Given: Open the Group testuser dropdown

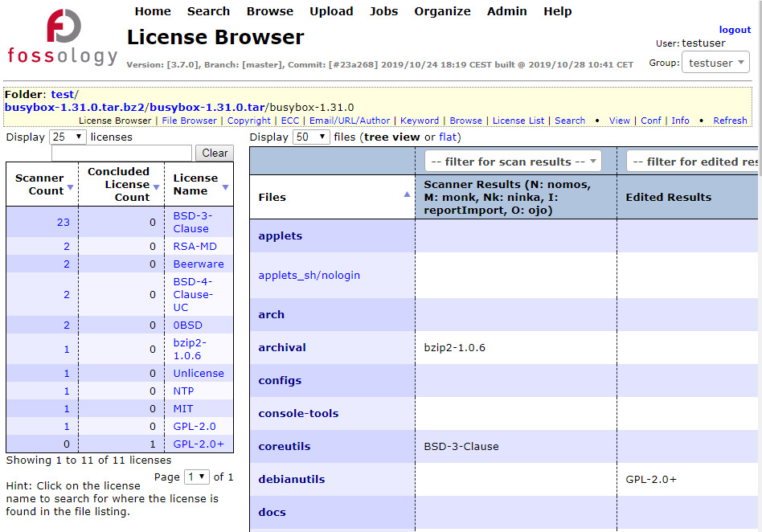Looking at the screenshot, I should pos(715,63).
